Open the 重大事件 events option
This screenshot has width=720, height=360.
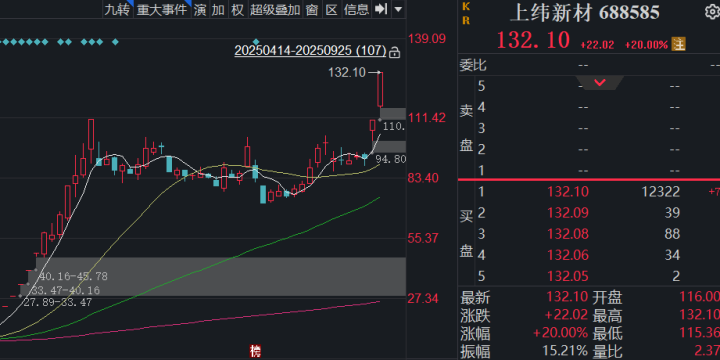(162, 9)
